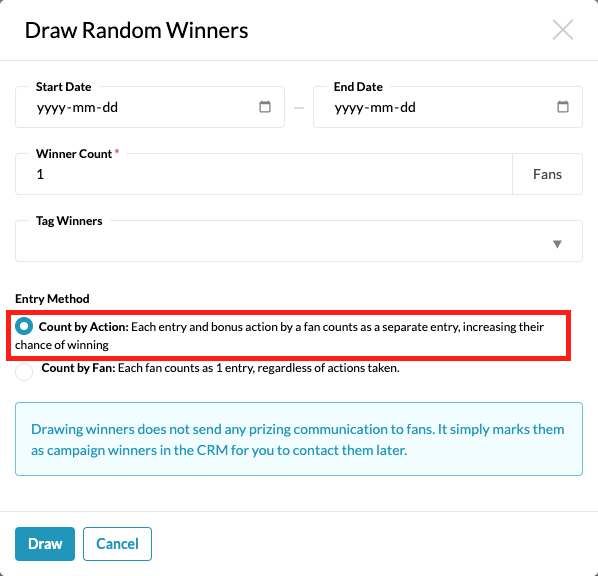
Task: Select the Count by Action radio button
Action: [24, 326]
